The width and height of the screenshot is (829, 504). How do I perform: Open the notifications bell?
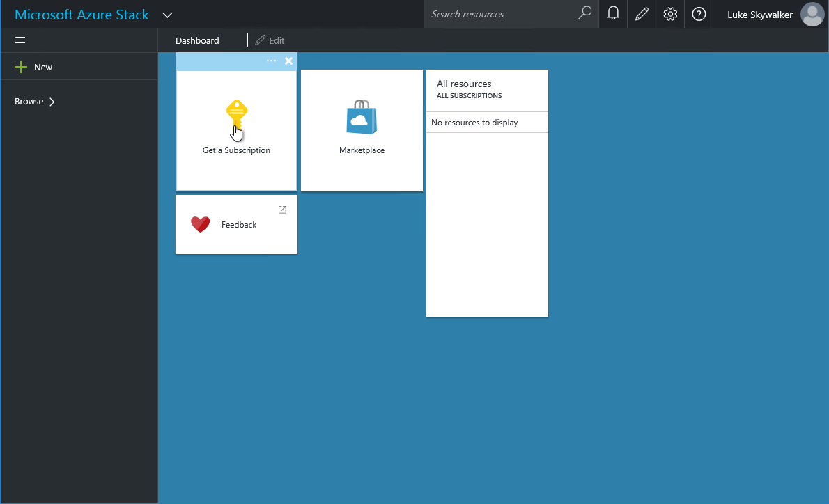(613, 14)
